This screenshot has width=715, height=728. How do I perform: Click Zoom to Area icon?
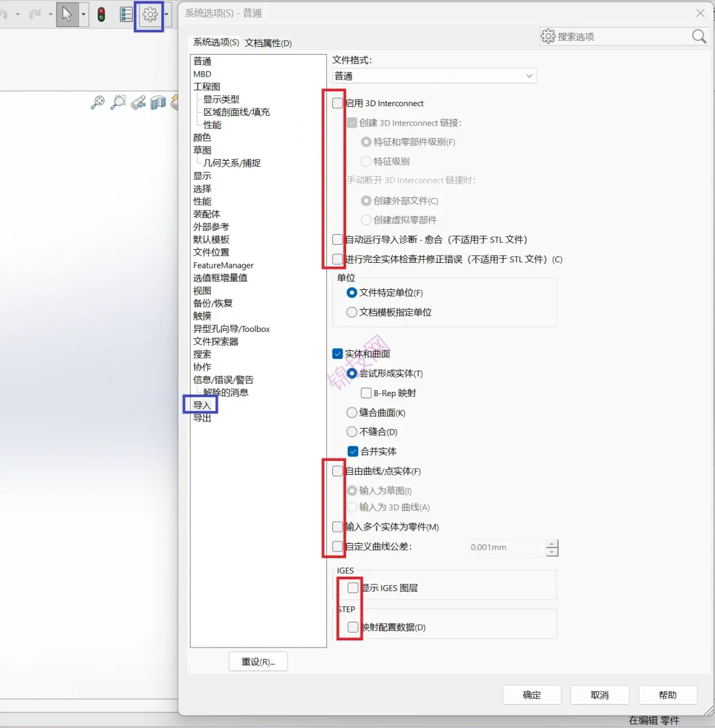(x=118, y=103)
